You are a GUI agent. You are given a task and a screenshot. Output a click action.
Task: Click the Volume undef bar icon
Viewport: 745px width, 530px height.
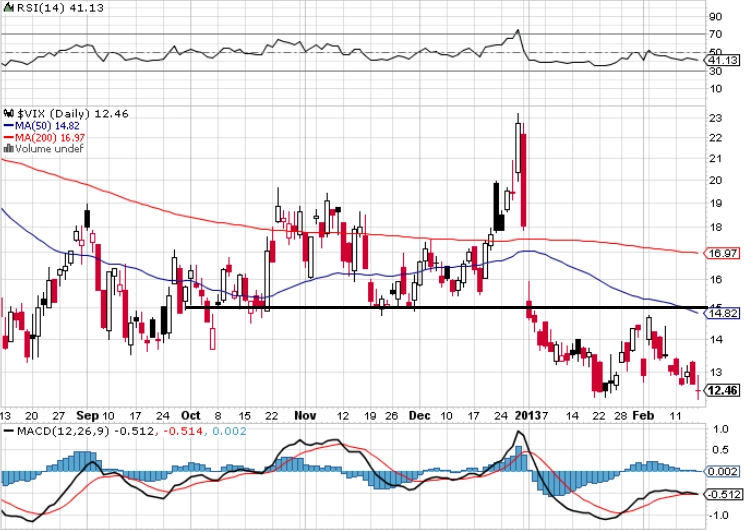pos(9,148)
